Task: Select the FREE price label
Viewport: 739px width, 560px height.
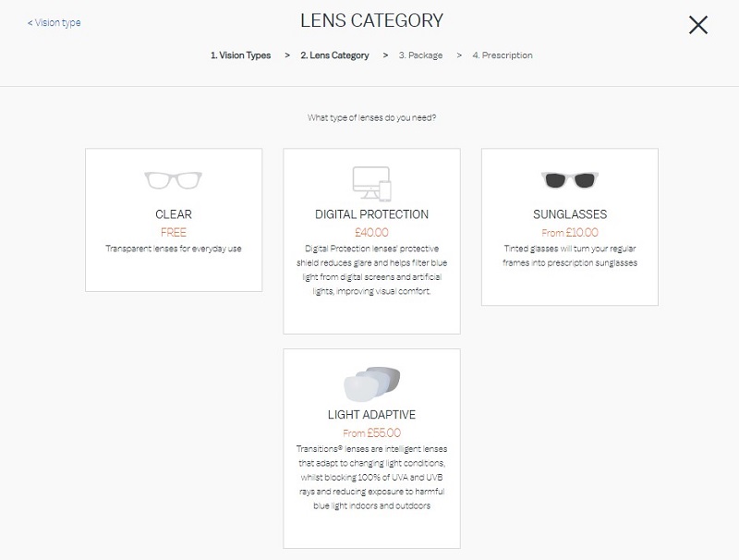Action: tap(174, 232)
